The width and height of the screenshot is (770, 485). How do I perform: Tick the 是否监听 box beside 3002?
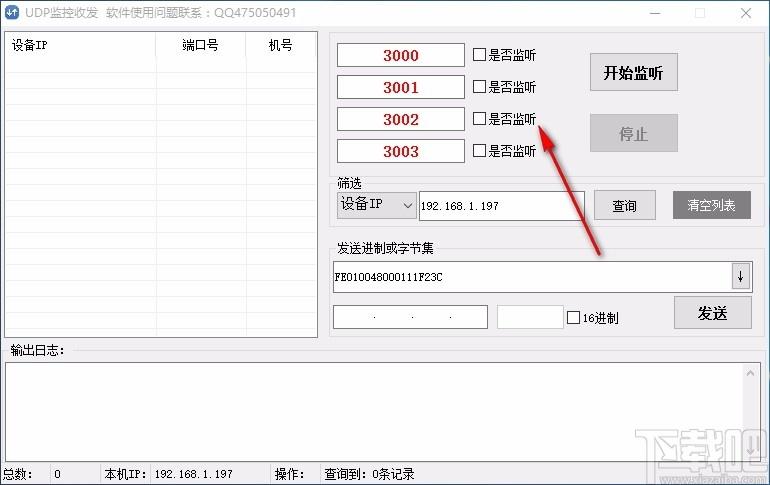479,118
